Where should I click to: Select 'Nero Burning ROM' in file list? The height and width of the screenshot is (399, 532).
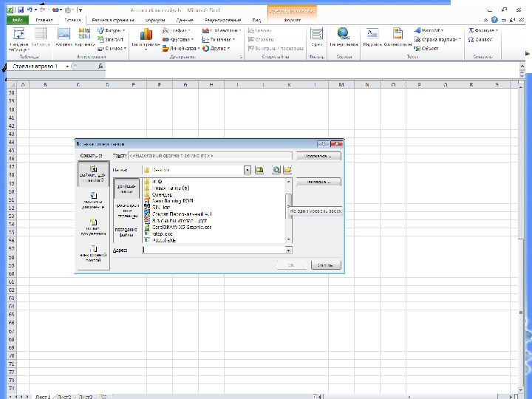[x=173, y=201]
